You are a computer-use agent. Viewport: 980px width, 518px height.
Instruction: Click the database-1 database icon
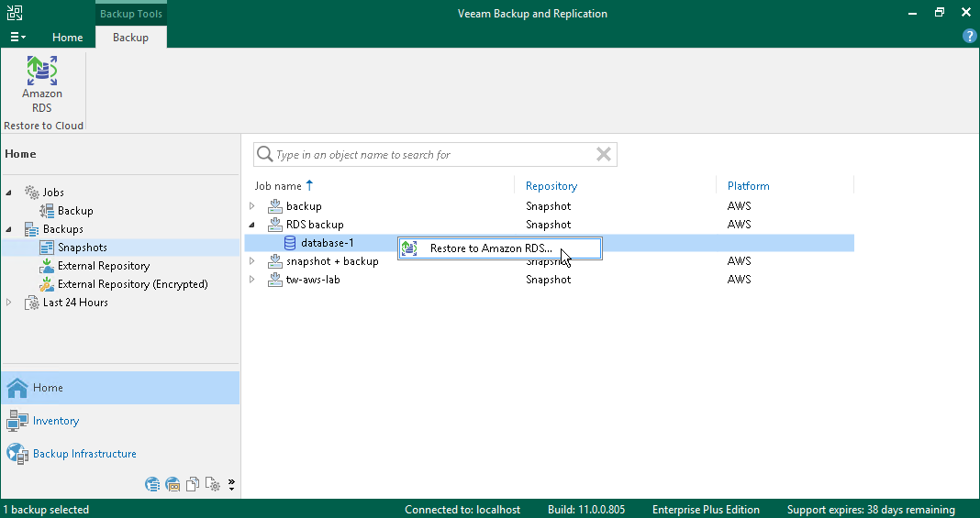tap(290, 243)
